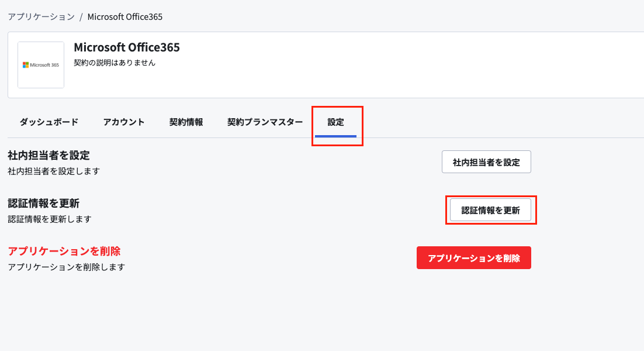Viewport: 644px width, 351px height.
Task: Click the red アプリケーションを削除 heading
Action: coord(64,251)
